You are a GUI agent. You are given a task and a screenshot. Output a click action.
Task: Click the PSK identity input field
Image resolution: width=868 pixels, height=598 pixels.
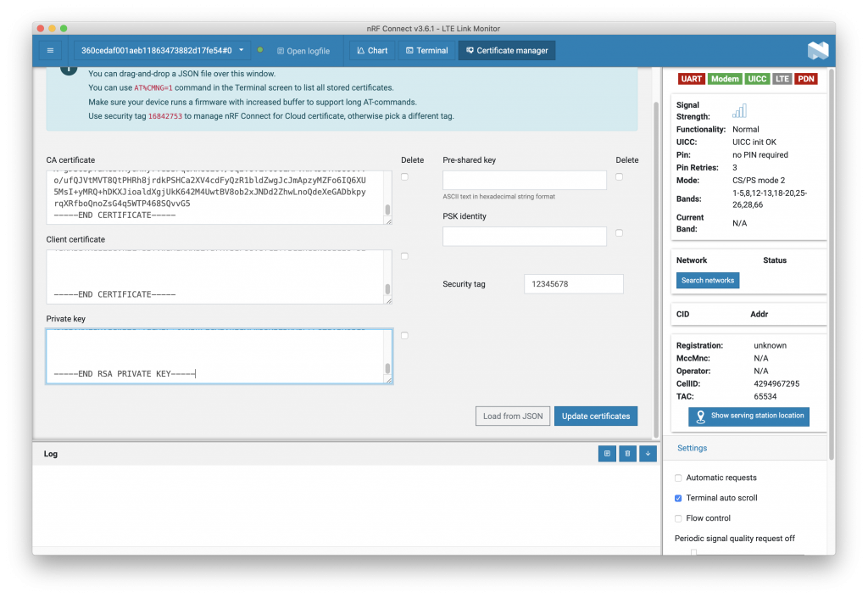pyautogui.click(x=524, y=237)
